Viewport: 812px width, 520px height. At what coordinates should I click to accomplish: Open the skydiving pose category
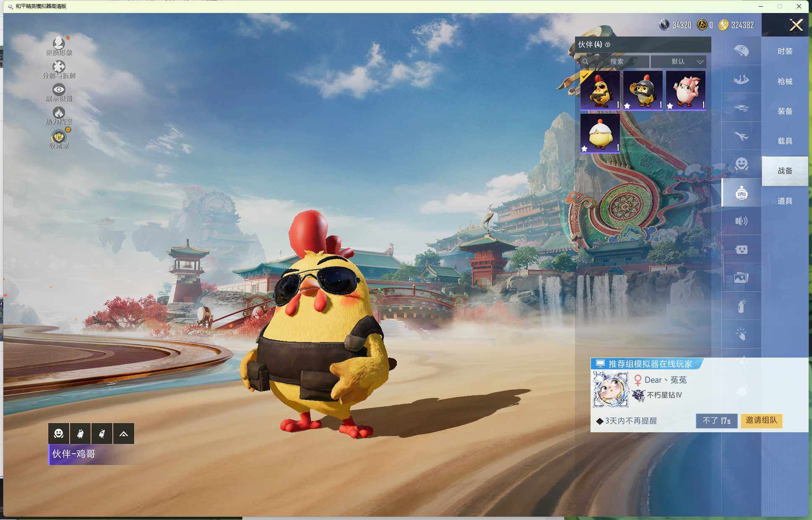tap(741, 80)
